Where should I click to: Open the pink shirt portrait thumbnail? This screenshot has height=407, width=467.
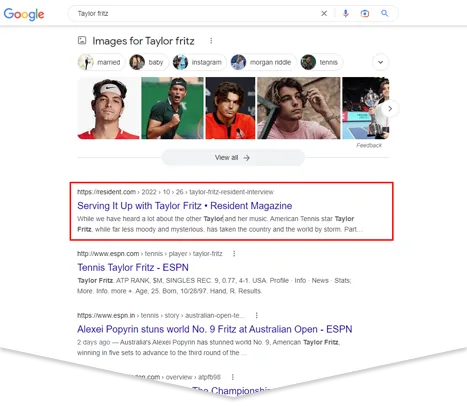(x=299, y=108)
